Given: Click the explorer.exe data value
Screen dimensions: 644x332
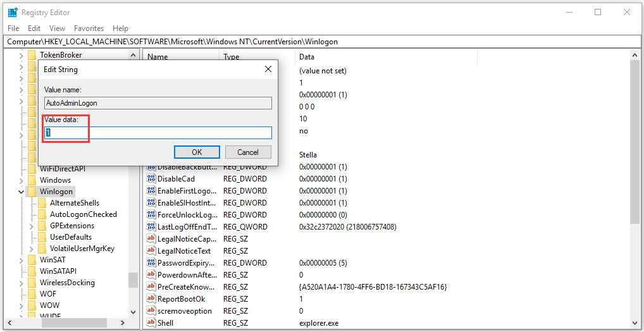Looking at the screenshot, I should (x=319, y=323).
